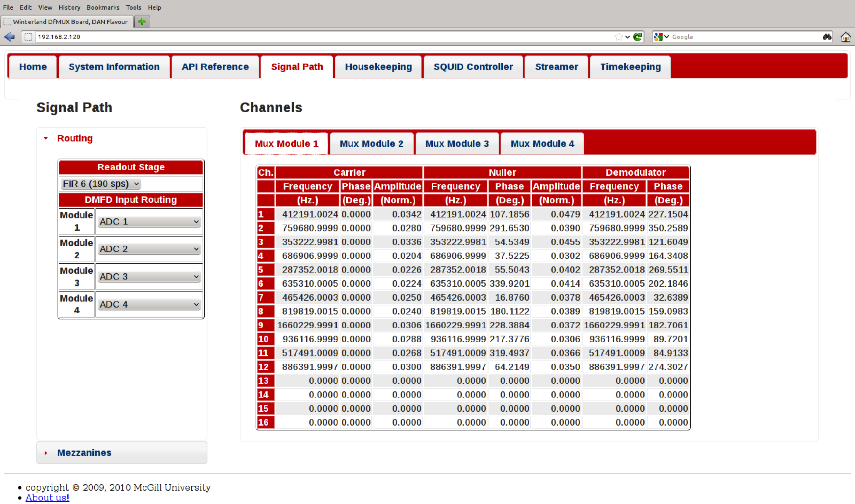Viewport: 855px width, 504px height.
Task: Collapse the Routing section
Action: pyautogui.click(x=75, y=138)
